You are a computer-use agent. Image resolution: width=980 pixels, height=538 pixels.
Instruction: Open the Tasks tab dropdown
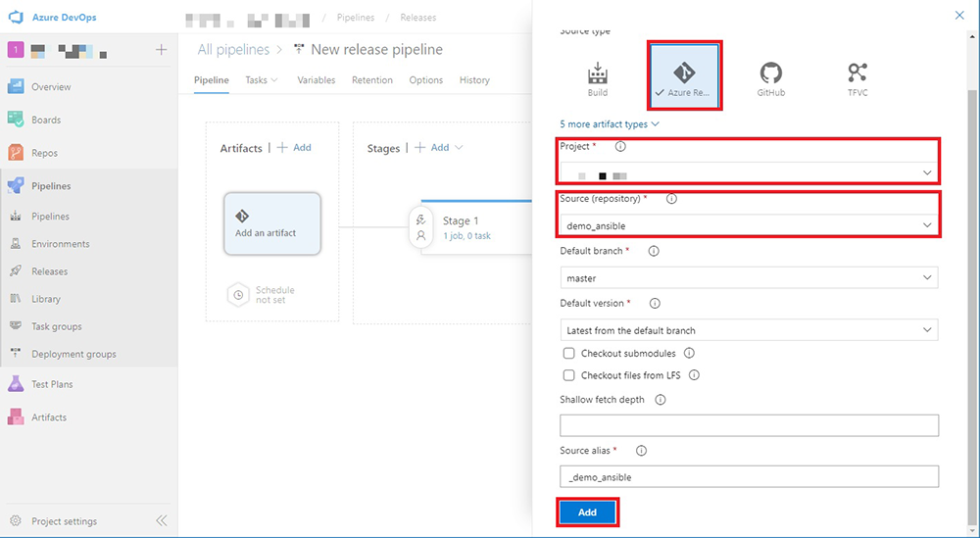coord(262,80)
